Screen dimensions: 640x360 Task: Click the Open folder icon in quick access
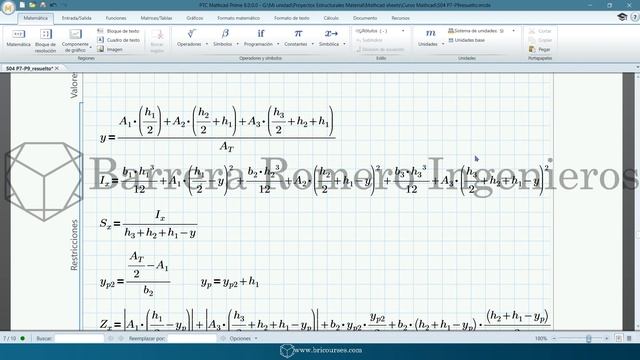pos(32,5)
